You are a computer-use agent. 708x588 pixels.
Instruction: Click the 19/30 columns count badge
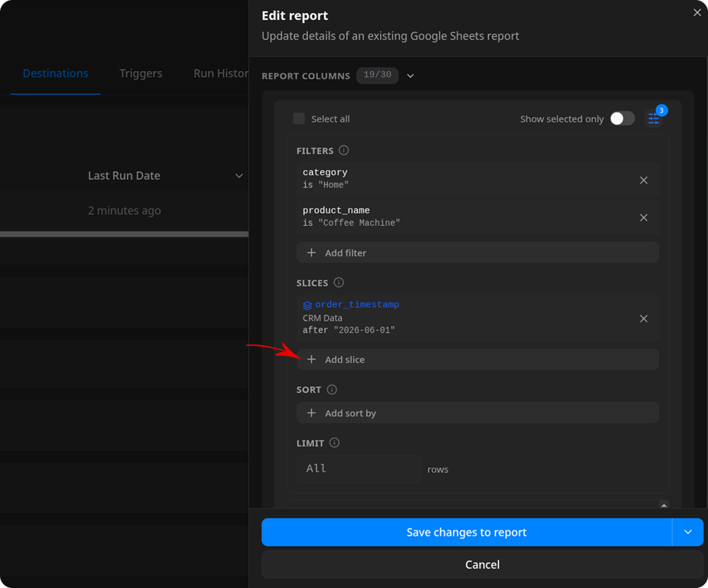378,75
